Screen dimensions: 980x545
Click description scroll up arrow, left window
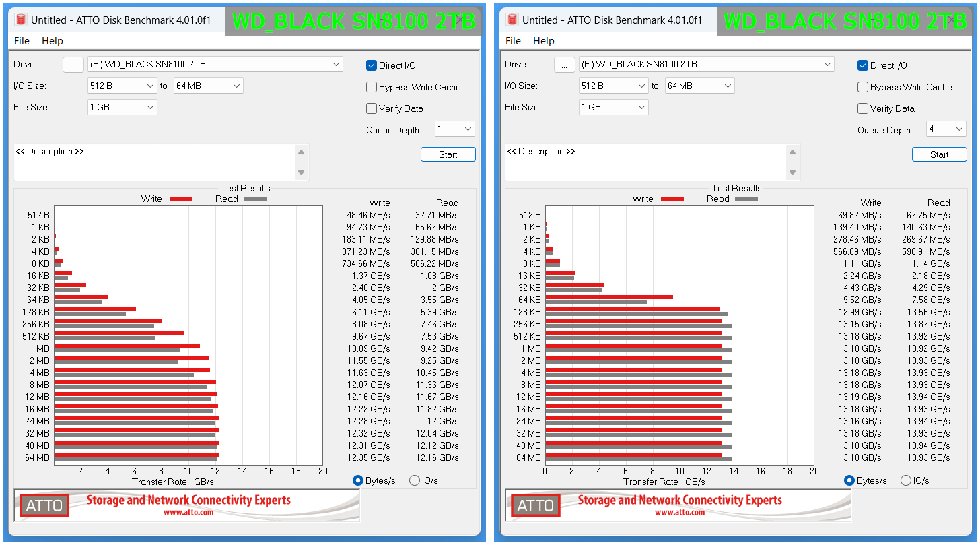301,152
